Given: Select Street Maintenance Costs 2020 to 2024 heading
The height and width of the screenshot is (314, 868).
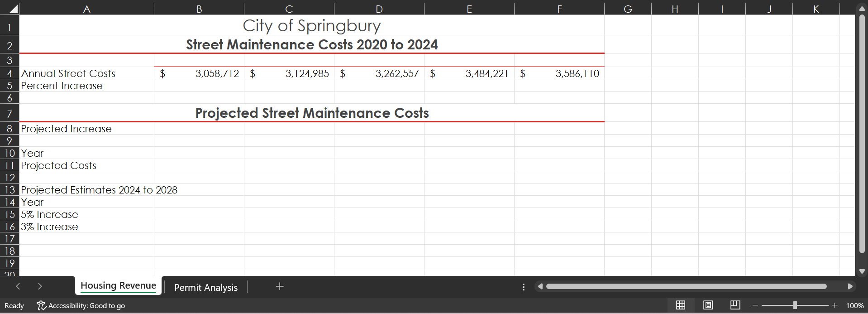Looking at the screenshot, I should 312,44.
